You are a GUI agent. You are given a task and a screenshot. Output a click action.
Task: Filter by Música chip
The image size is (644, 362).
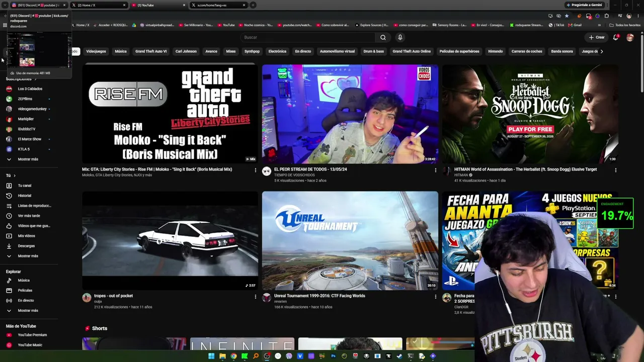tap(121, 51)
